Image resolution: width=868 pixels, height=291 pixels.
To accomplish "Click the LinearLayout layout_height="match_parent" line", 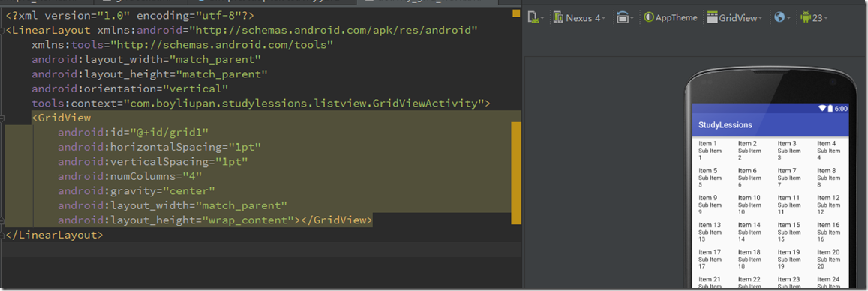I will coord(149,73).
